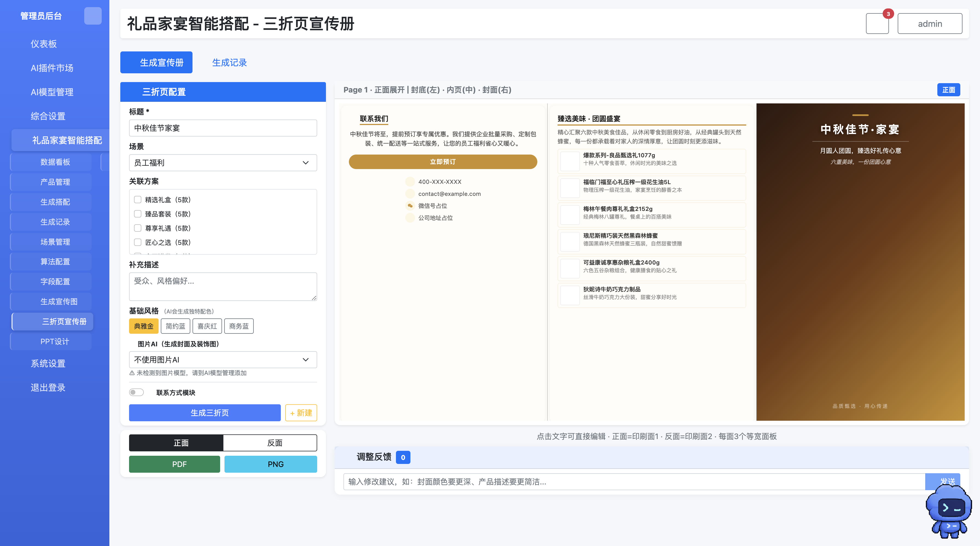This screenshot has height=546, width=980.
Task: Select the 商务蓝 base style swatch
Action: point(239,326)
